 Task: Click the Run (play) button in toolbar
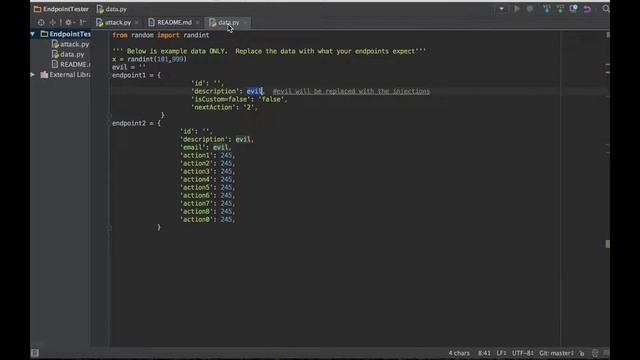coord(517,9)
